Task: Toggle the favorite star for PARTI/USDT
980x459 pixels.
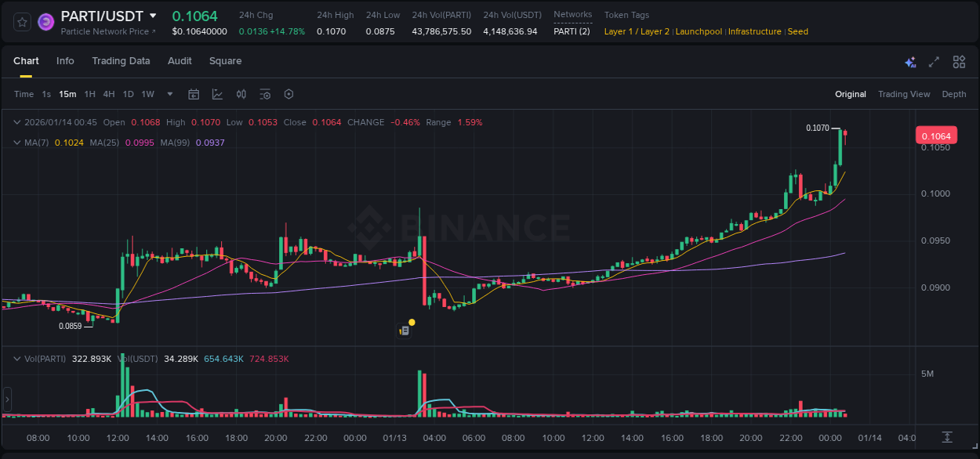Action: click(x=22, y=22)
